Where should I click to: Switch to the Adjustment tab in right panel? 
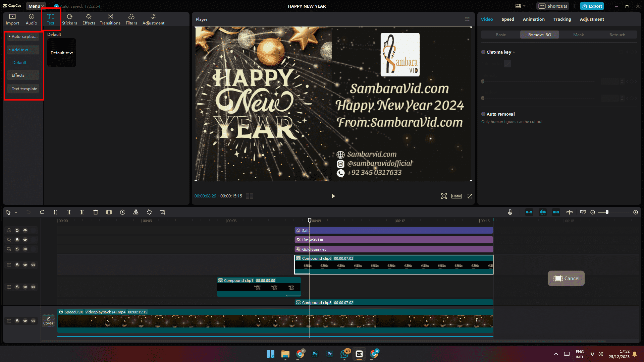(x=592, y=19)
